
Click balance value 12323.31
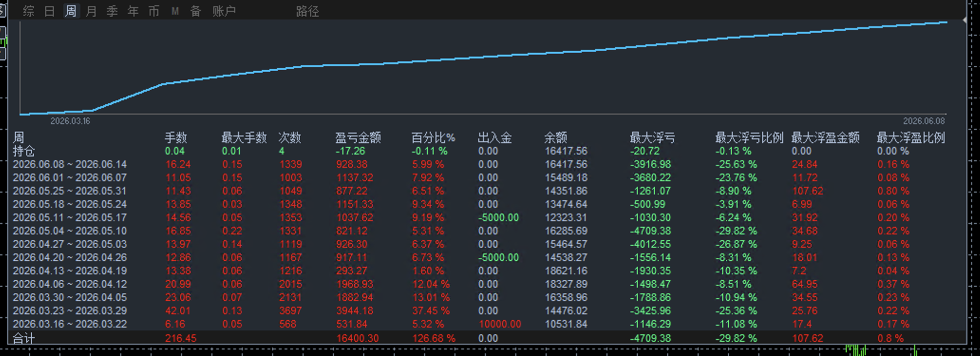[566, 217]
